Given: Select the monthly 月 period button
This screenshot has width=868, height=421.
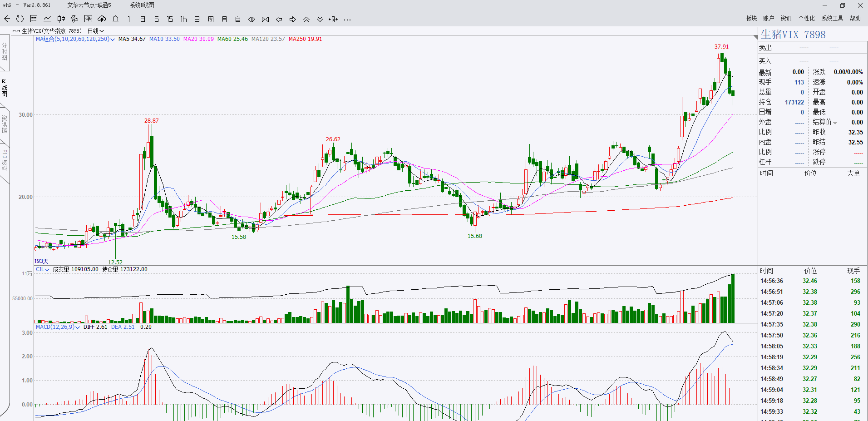Looking at the screenshot, I should pos(224,19).
